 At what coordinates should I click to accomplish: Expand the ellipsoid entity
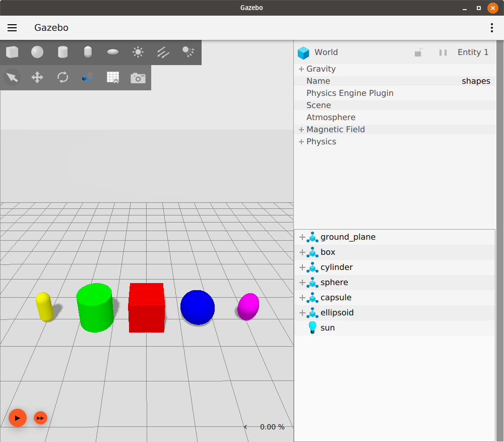[x=302, y=313]
